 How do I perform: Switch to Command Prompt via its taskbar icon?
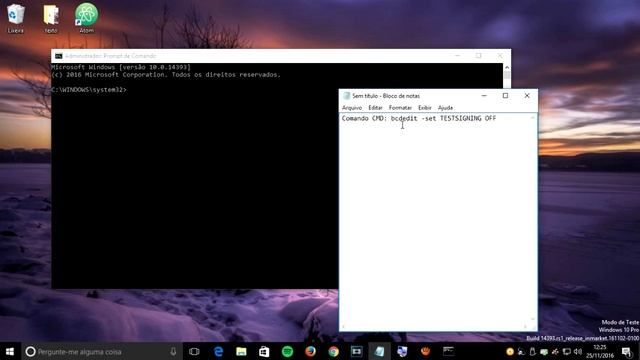[x=448, y=351]
